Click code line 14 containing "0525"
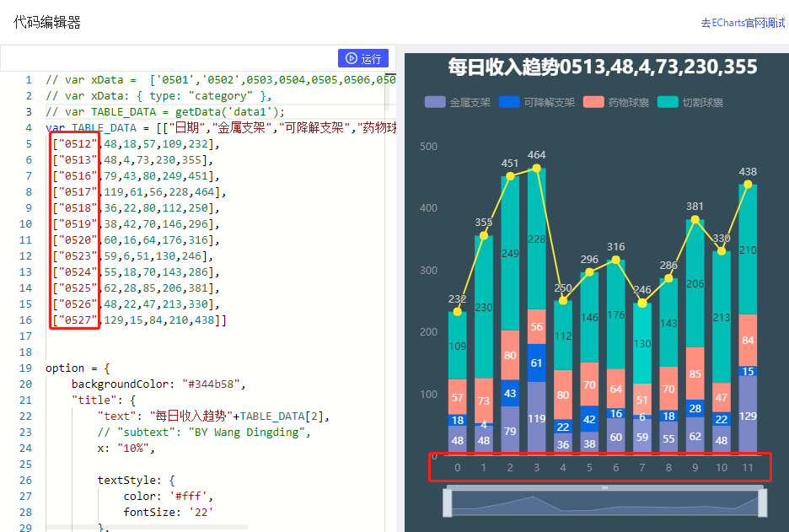Screen dimensions: 789x532 (136, 287)
